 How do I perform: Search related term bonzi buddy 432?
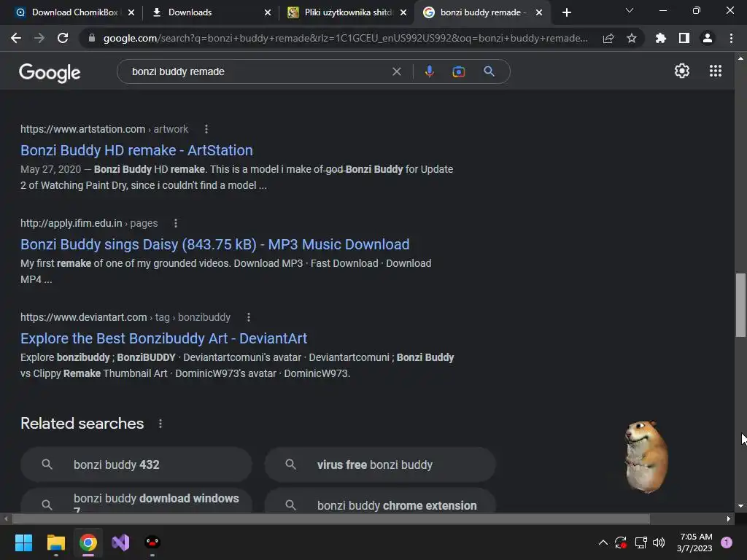tap(136, 464)
